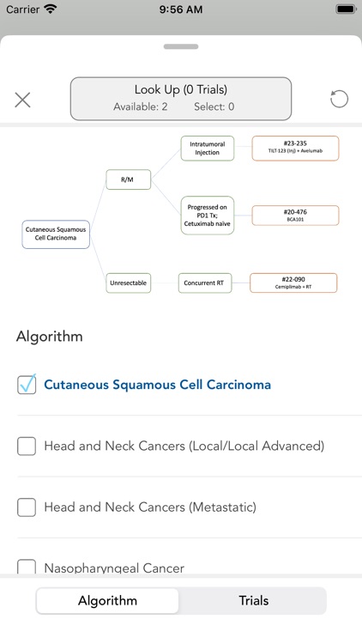362x644 pixels.
Task: Click the Intratumoral Injection node
Action: click(208, 149)
